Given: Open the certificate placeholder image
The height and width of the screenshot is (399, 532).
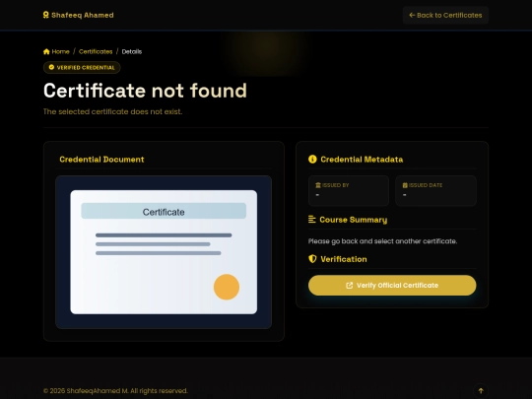Looking at the screenshot, I should tap(164, 252).
